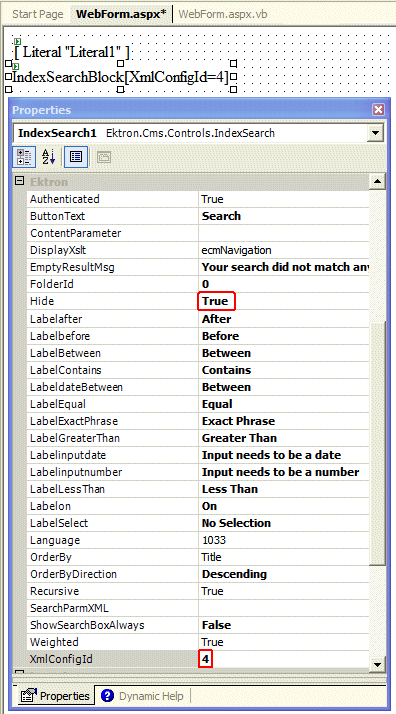Select the Authenticated property row
The height and width of the screenshot is (714, 396).
(198, 199)
